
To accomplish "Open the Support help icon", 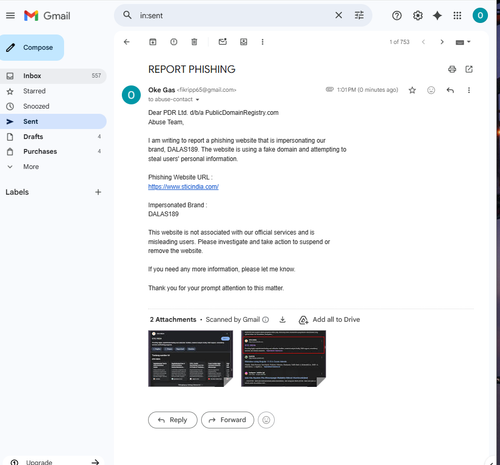I will click(x=397, y=15).
